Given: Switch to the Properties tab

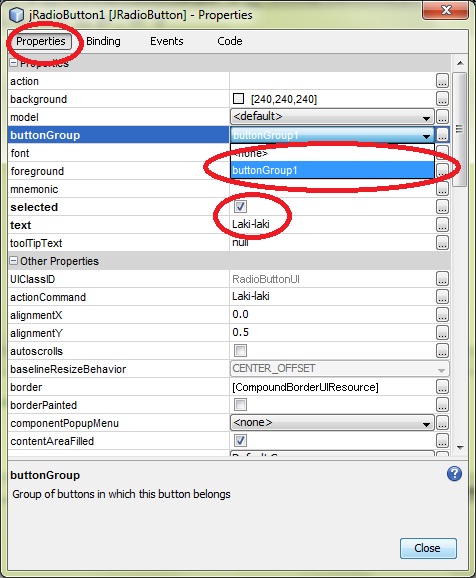Looking at the screenshot, I should tap(41, 41).
